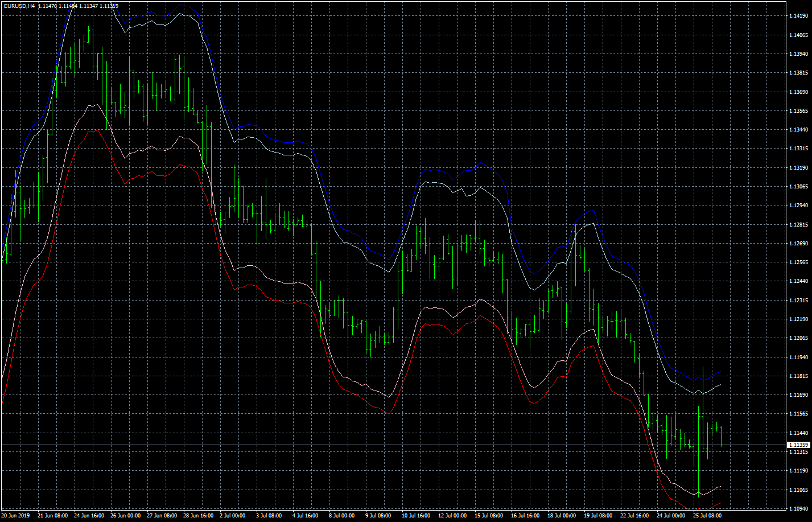Select the 28 Jun 16:00 time label
This screenshot has height=522, width=812.
click(x=198, y=516)
